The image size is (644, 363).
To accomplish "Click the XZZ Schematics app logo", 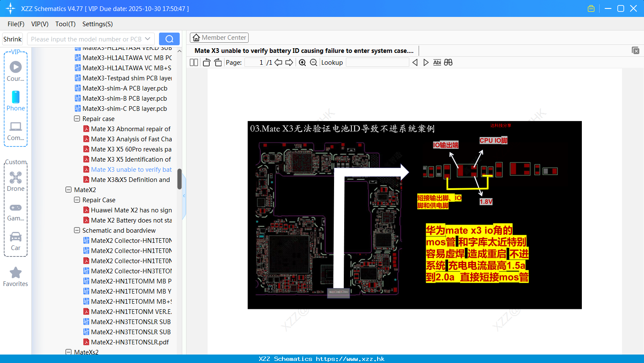I will 10,8.
